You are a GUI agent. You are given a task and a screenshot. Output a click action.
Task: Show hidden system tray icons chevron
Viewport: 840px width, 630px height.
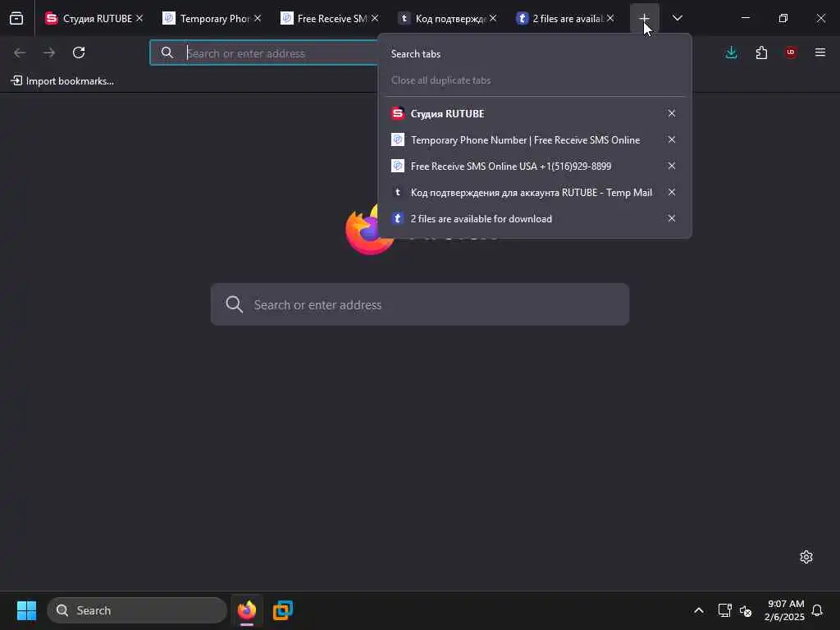(699, 610)
